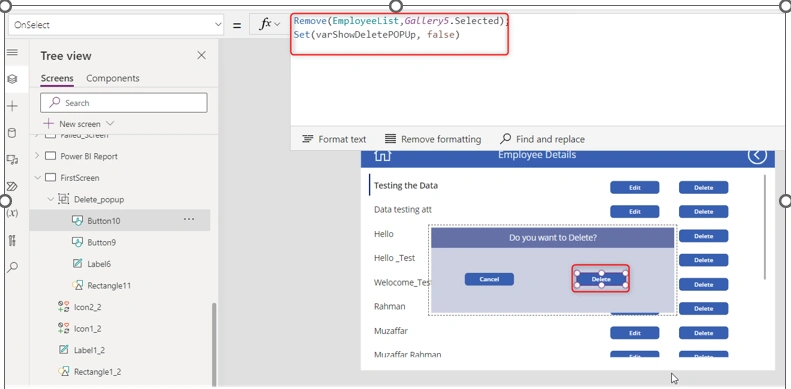Click the home icon in Employee Details header

[x=382, y=155]
